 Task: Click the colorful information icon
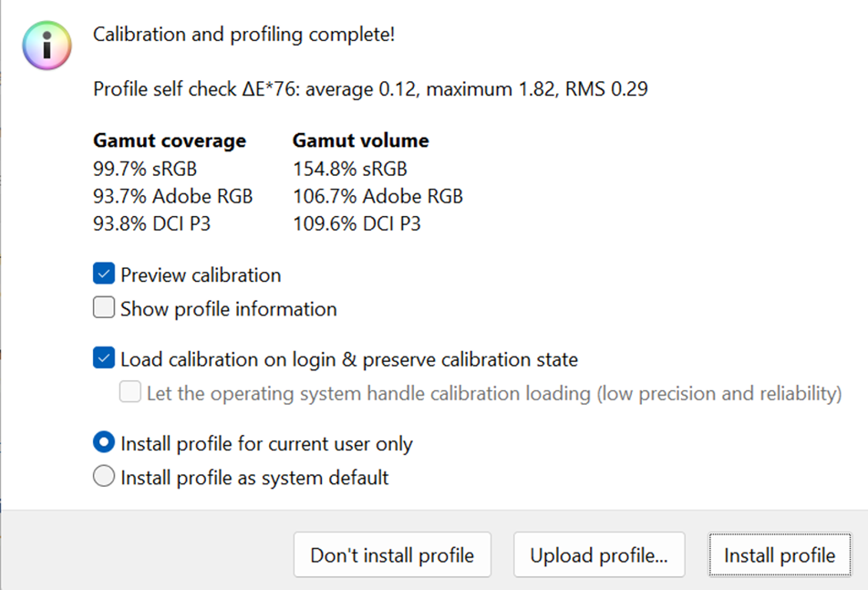pos(46,47)
